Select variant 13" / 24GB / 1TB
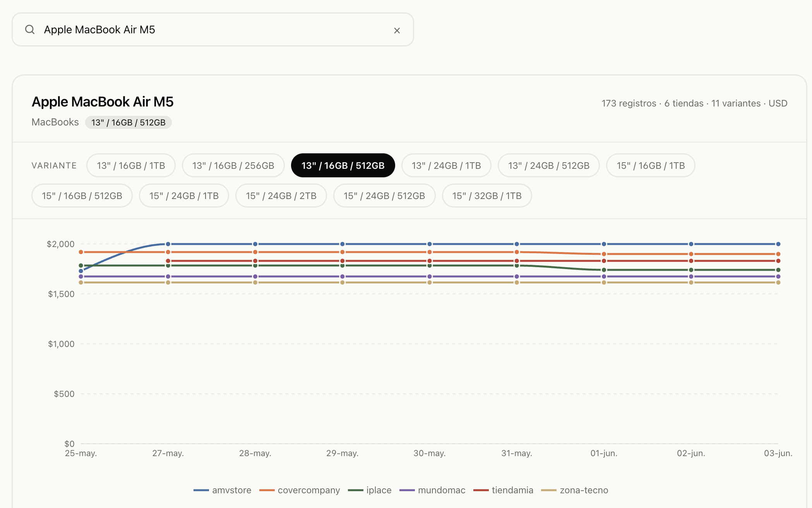 pyautogui.click(x=446, y=165)
